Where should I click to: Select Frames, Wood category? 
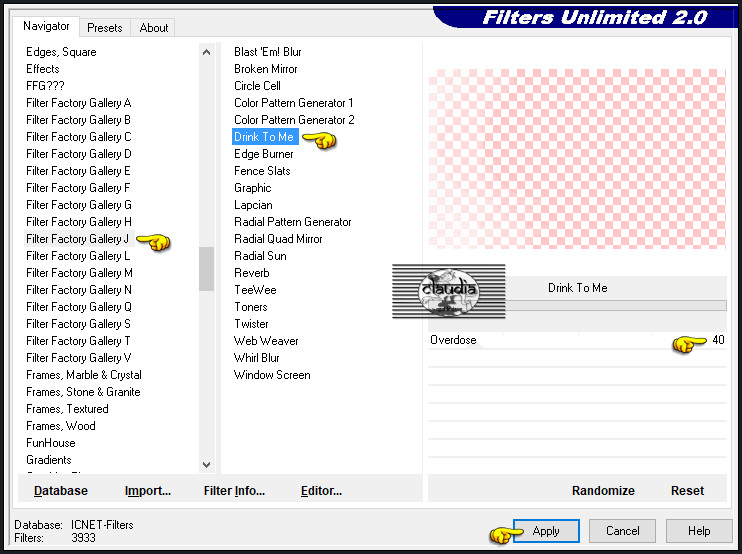click(61, 426)
